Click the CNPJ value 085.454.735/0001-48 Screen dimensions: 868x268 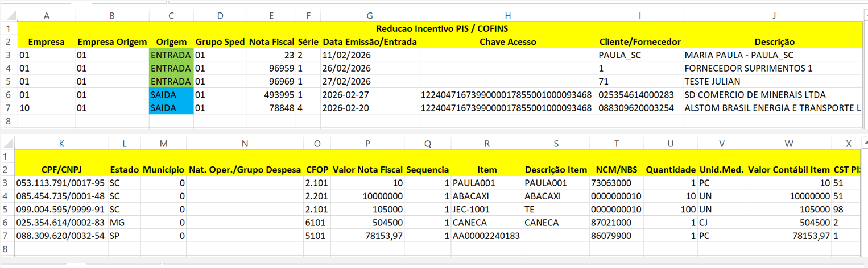pos(61,196)
